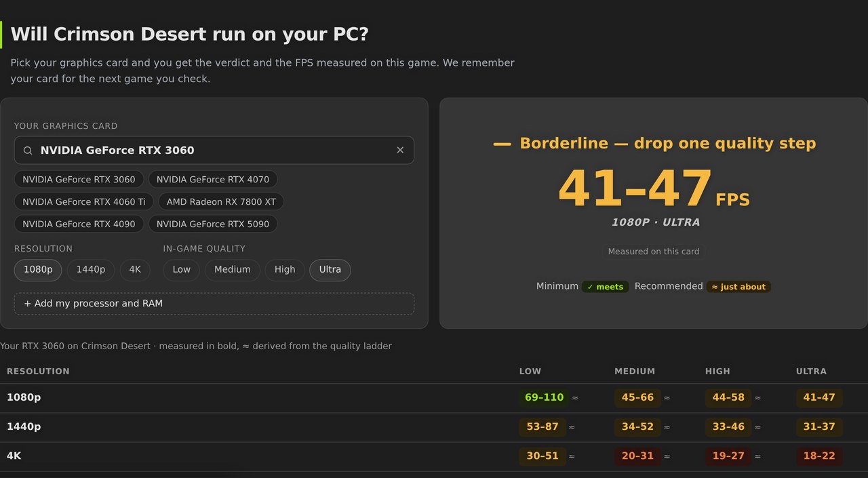Click the RESOLUTION column header

pos(38,372)
